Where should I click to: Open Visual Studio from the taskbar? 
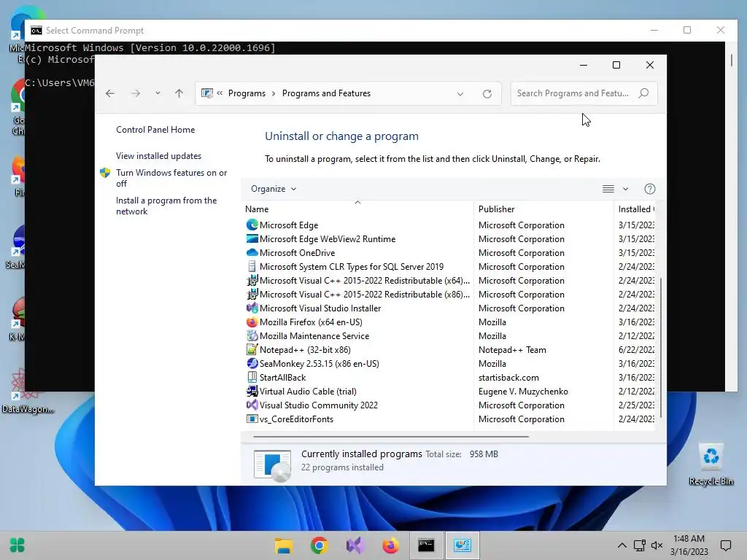[355, 545]
